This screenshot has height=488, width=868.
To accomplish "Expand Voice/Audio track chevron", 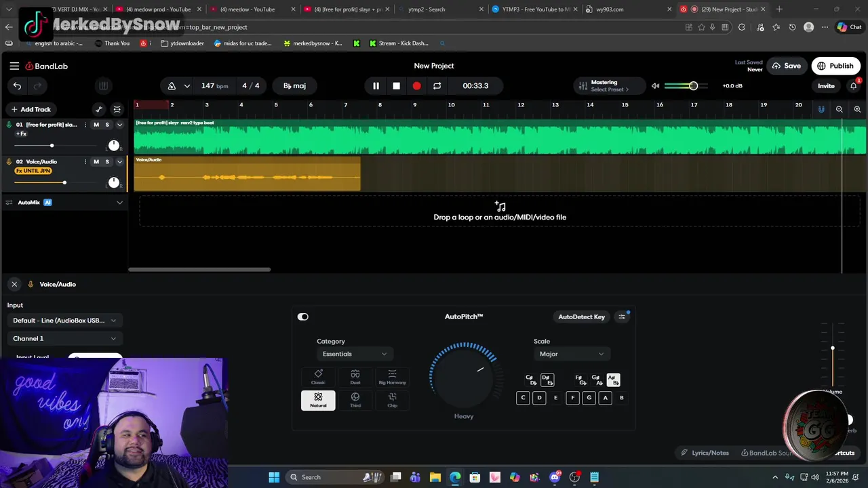I will (x=119, y=161).
